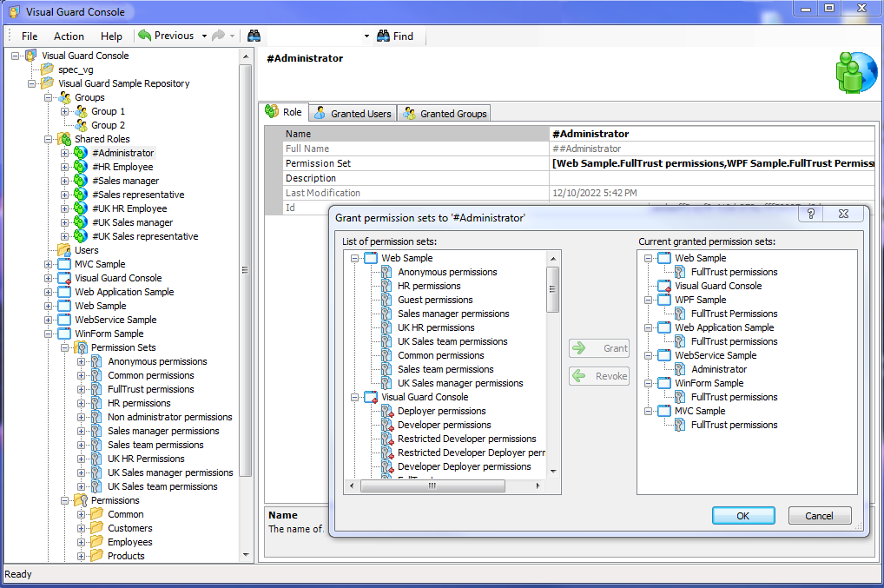Select "Employees" under Permissions
The width and height of the screenshot is (884, 588).
click(130, 542)
